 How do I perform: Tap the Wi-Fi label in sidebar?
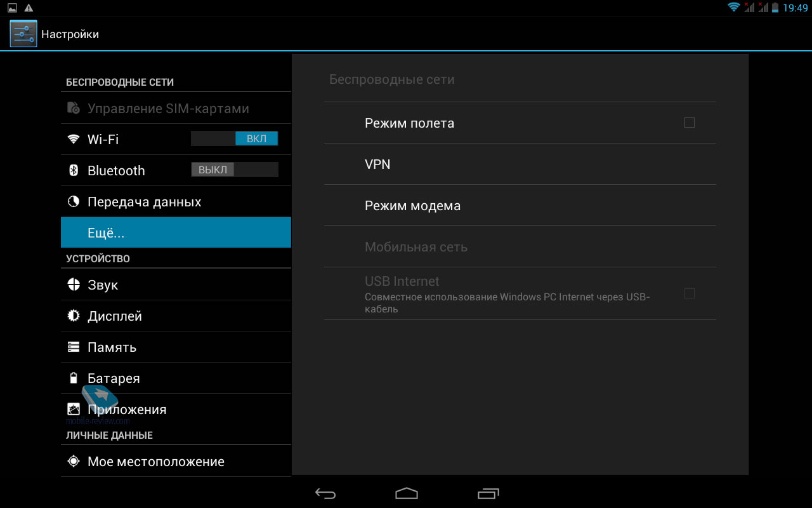click(103, 140)
